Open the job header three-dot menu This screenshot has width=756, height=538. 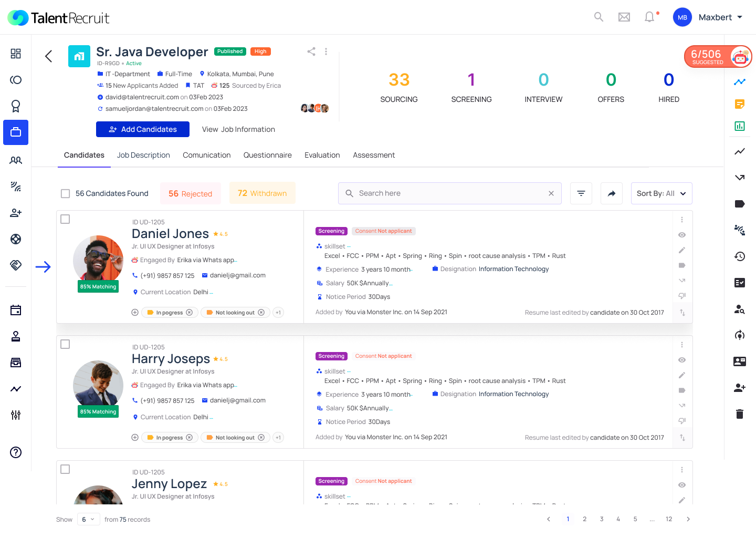point(326,51)
